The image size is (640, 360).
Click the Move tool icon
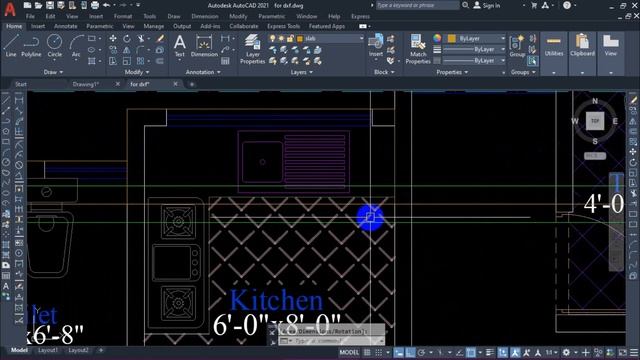tap(113, 38)
